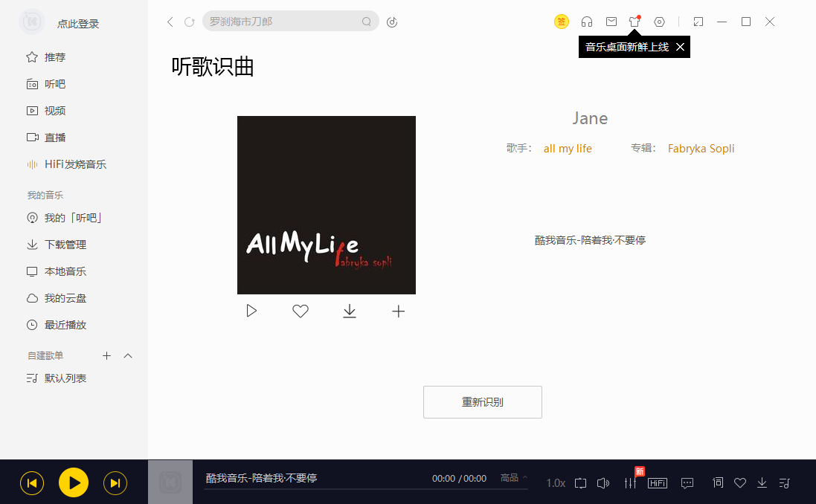Open the skin (T-shirt) icon in the top bar
Viewport: 816px width, 504px height.
click(634, 22)
